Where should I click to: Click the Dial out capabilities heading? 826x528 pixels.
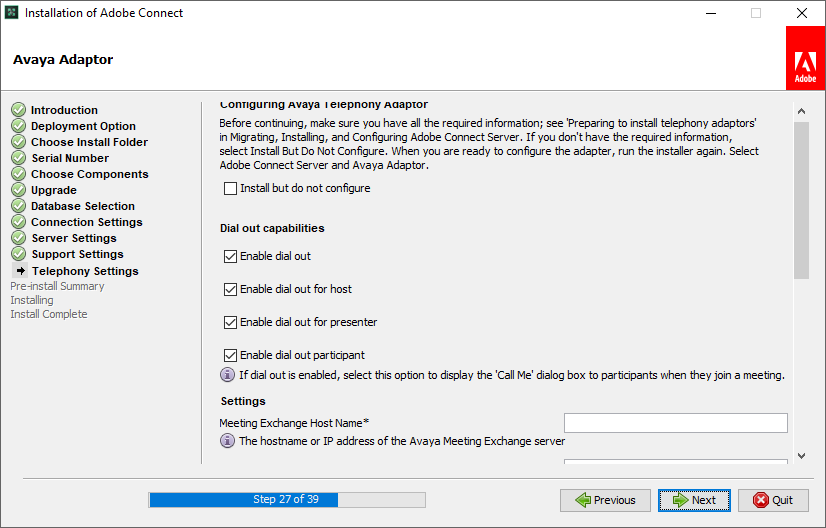coord(272,228)
